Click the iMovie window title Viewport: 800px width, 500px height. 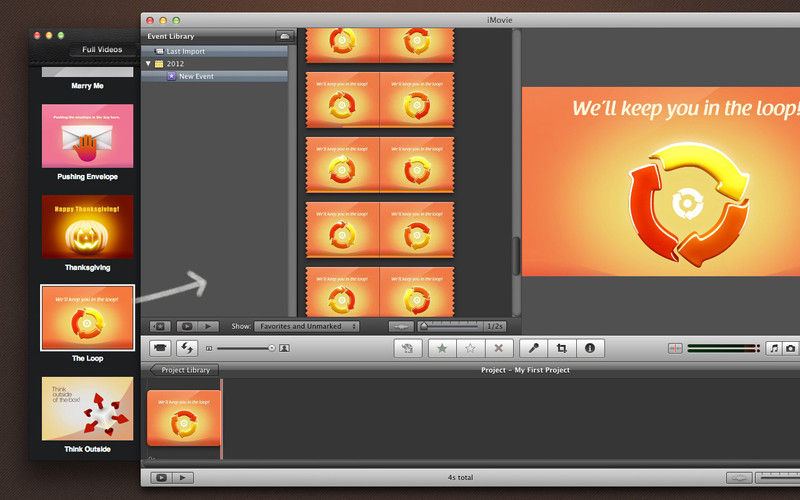point(499,20)
